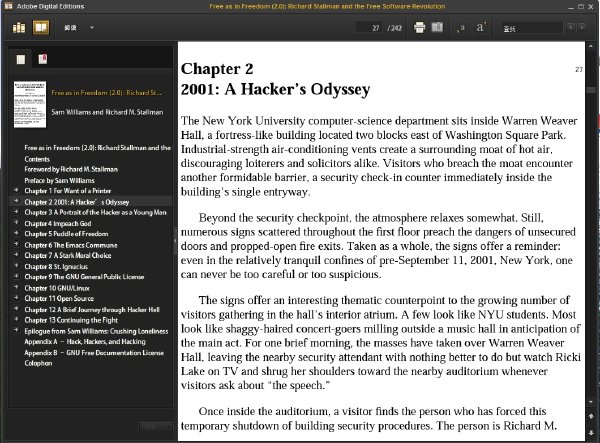Expand Chapter 12 Brief Journey through Hacker Hell
This screenshot has width=600, height=443.
[16, 308]
